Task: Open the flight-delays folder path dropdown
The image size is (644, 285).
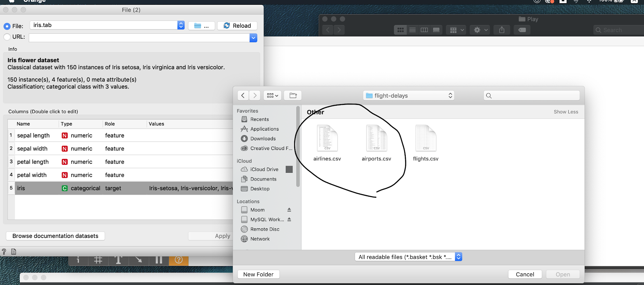Action: (409, 96)
